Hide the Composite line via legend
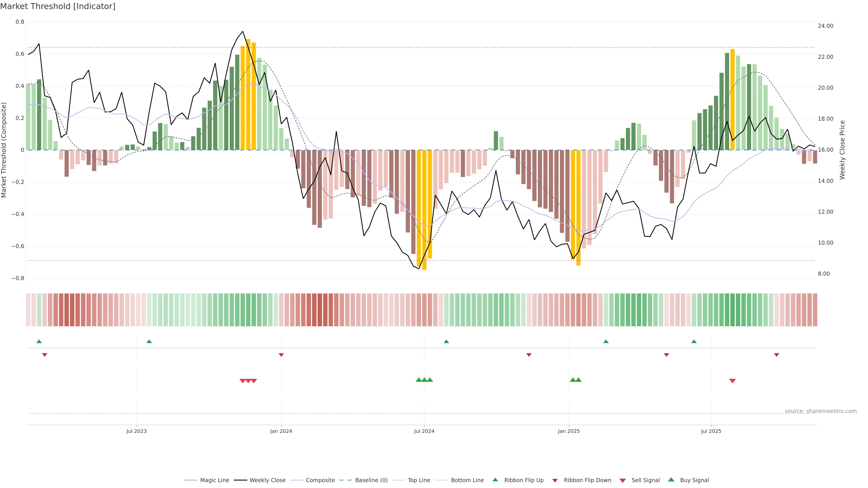This screenshot has width=868, height=488. (320, 480)
